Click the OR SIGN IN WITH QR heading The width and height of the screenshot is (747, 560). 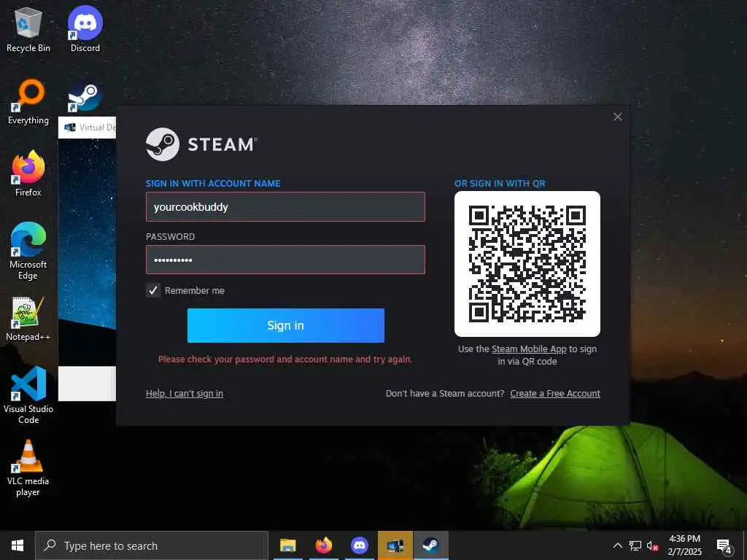coord(500,183)
